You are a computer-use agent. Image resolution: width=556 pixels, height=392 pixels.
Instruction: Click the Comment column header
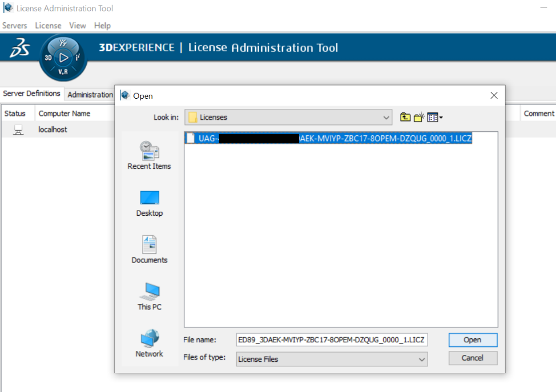[x=539, y=114]
